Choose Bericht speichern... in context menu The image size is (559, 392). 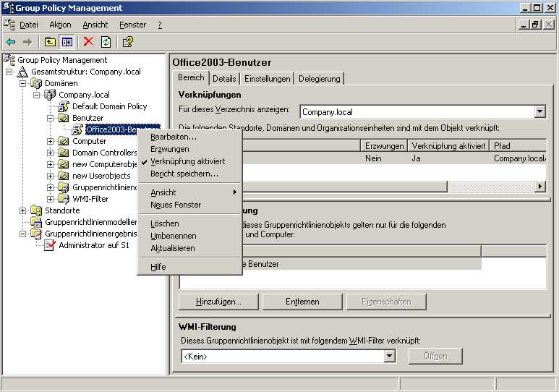click(189, 174)
